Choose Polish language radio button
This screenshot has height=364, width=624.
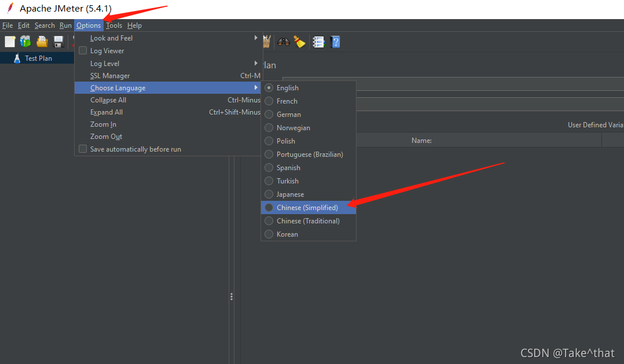coord(269,141)
